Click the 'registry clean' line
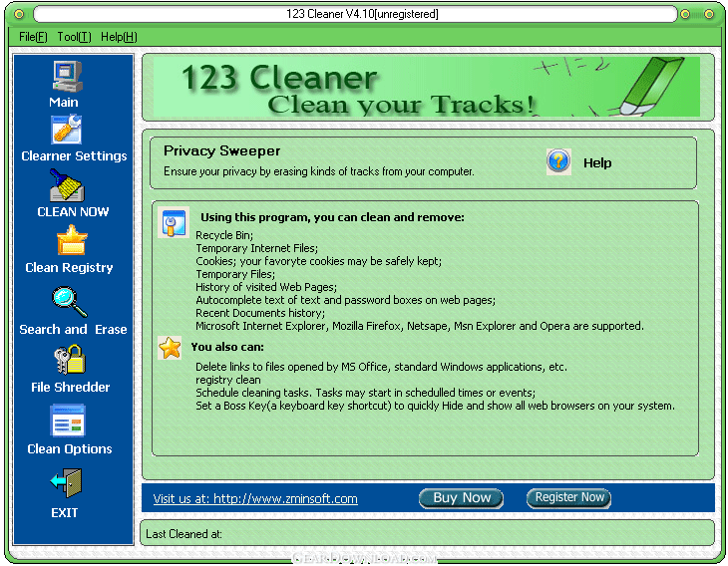This screenshot has width=728, height=566. (228, 380)
